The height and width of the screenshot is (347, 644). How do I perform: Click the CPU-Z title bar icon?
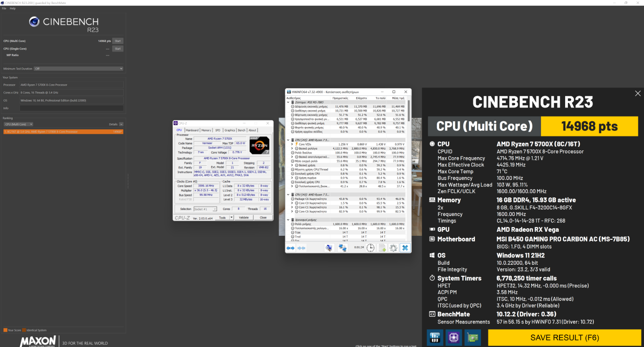(x=175, y=123)
